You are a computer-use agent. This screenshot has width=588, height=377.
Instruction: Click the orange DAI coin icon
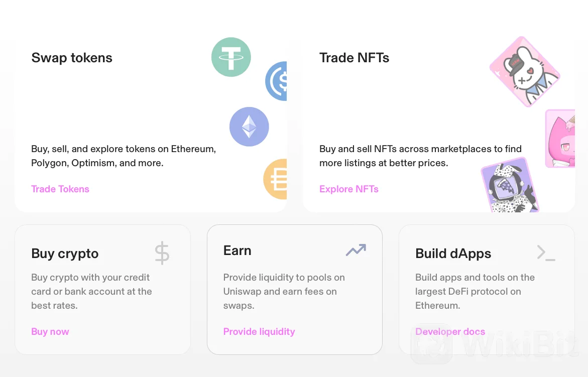[275, 179]
